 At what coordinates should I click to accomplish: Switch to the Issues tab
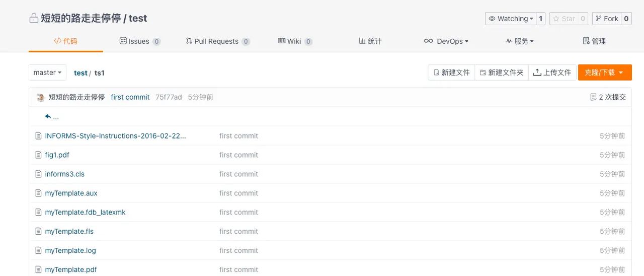pos(140,41)
